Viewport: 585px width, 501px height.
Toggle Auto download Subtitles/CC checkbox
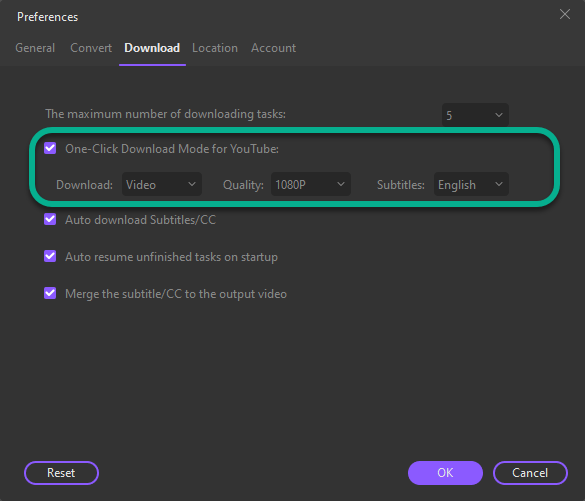[x=50, y=219]
